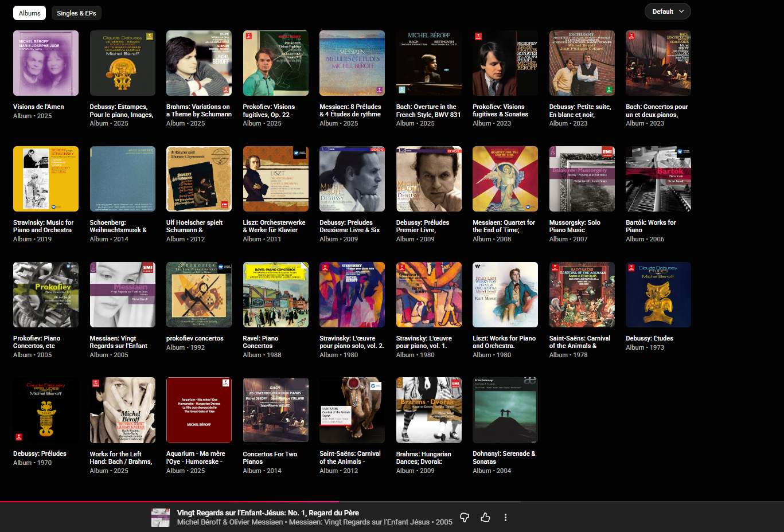Open the Visions de l'Amen album cover

coord(46,63)
